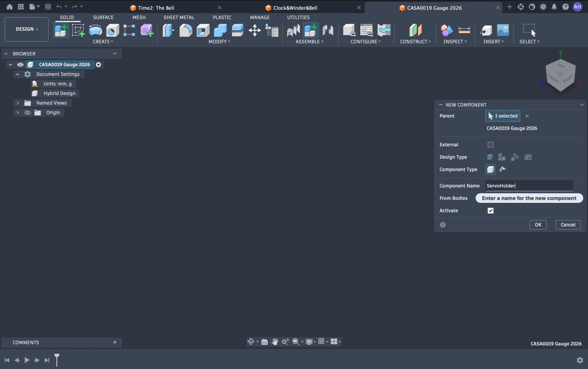
Task: Cancel the New Component dialog
Action: point(568,225)
